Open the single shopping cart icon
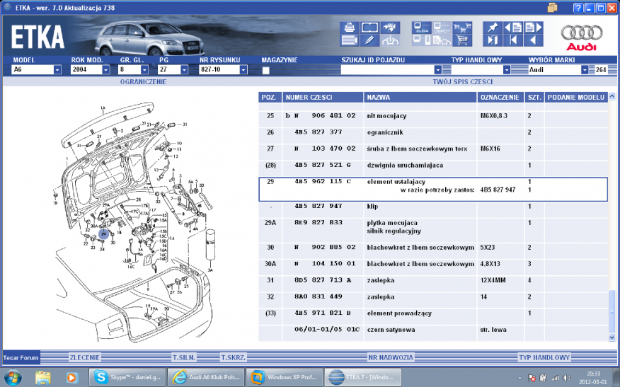 pyautogui.click(x=462, y=40)
